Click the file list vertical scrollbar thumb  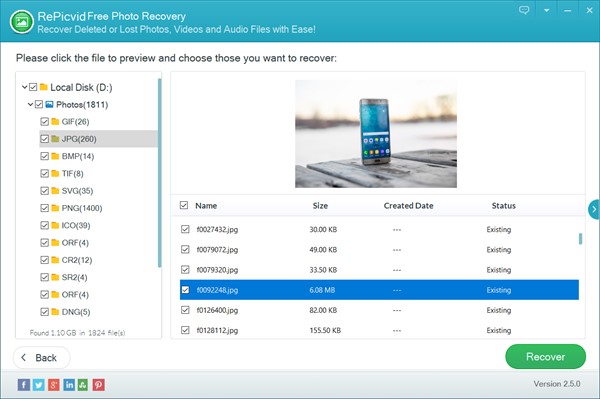click(580, 239)
